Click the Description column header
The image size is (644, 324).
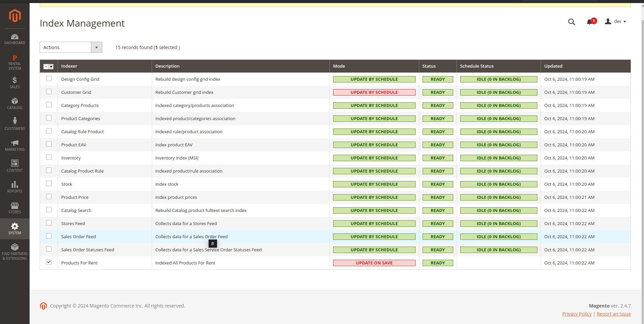click(241, 66)
